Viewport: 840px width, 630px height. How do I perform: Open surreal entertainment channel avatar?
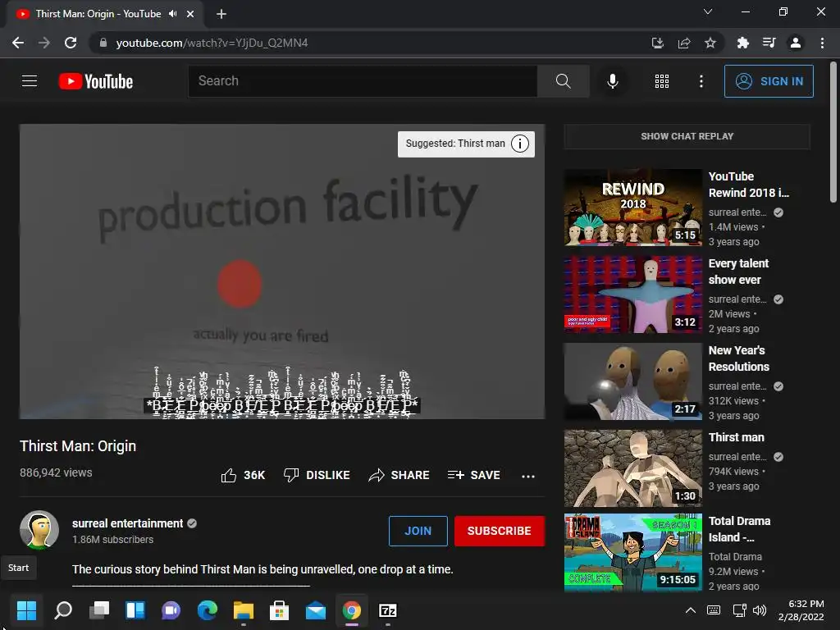39,530
